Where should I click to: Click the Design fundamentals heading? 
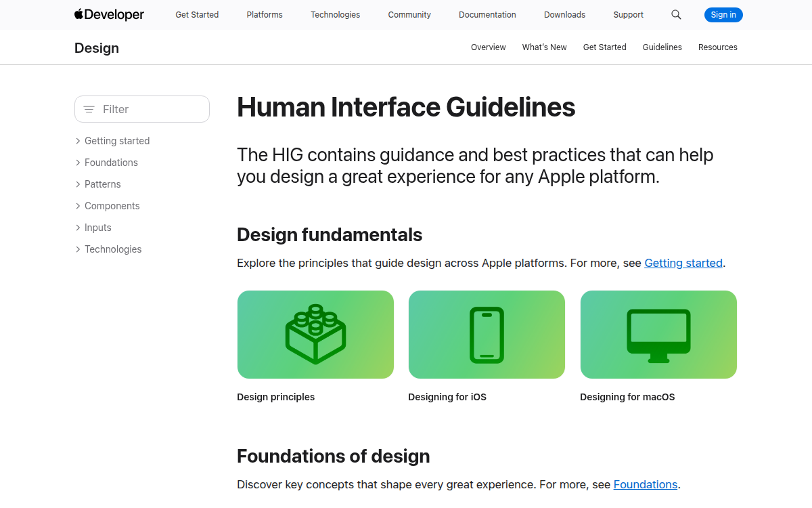[330, 235]
